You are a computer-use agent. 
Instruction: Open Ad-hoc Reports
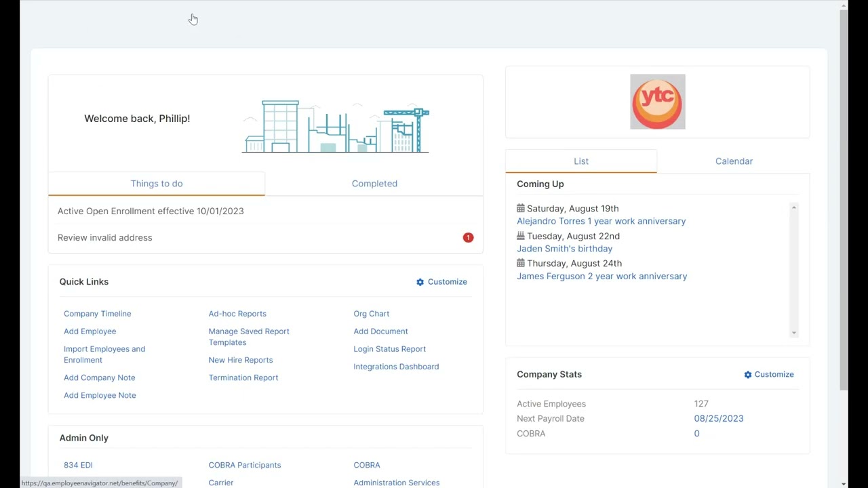click(237, 314)
